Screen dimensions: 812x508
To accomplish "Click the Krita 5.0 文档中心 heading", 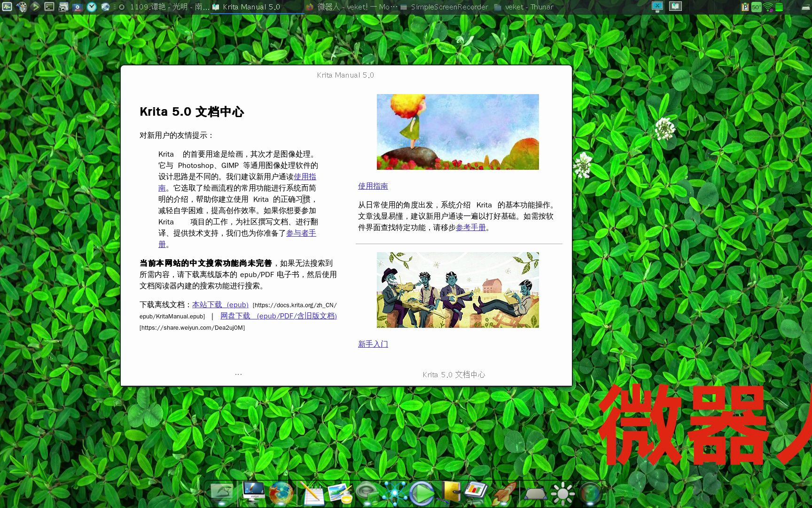I will tap(192, 111).
